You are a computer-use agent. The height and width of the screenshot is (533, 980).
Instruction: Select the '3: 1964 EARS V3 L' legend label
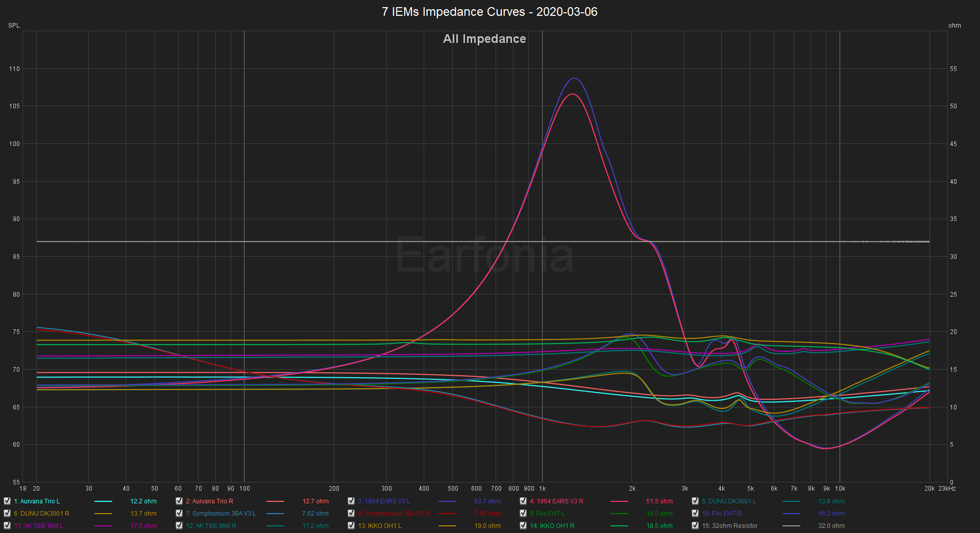click(x=384, y=501)
